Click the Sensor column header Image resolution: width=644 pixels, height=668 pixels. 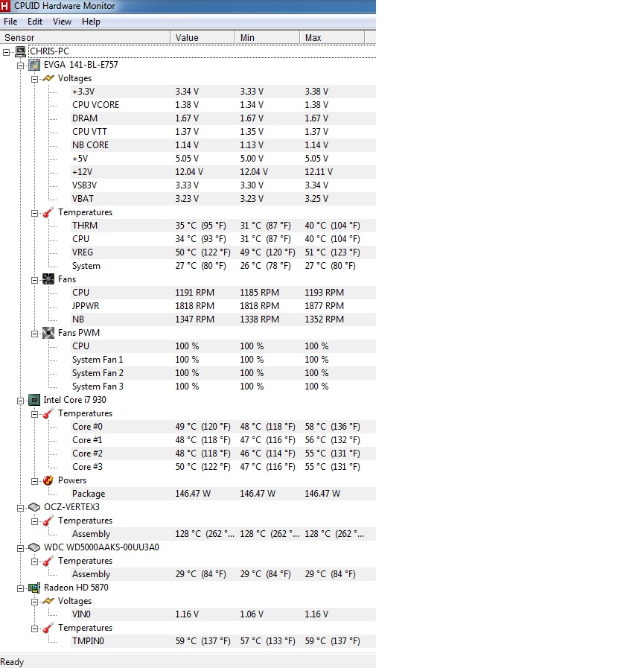tap(85, 37)
